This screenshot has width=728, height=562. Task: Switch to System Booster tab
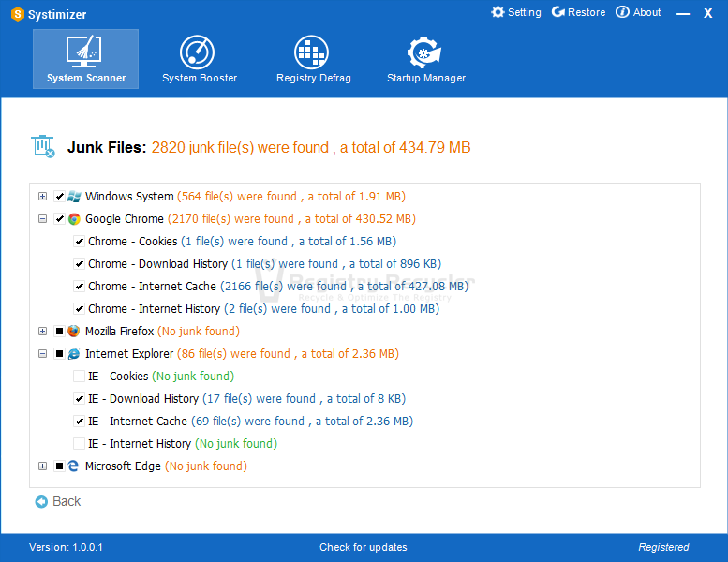tap(200, 59)
